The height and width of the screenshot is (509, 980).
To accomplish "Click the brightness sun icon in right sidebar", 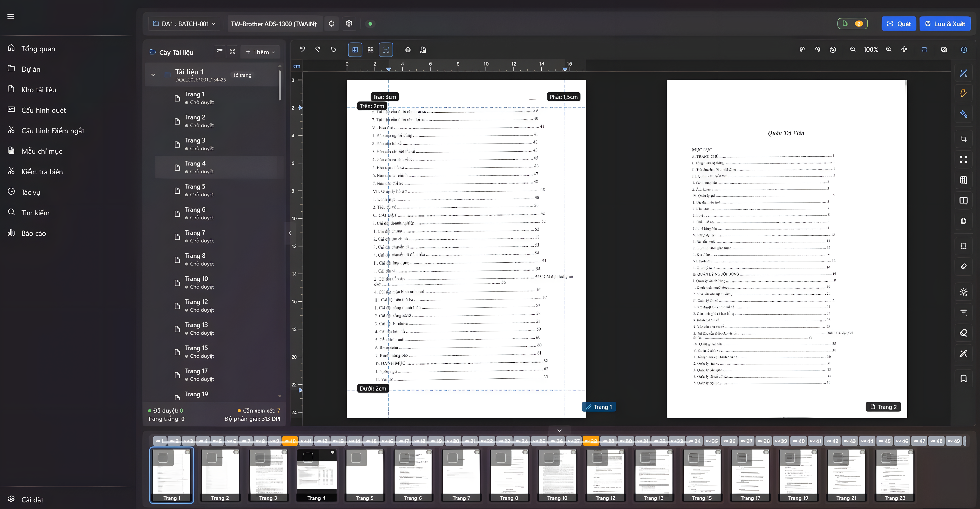I will point(964,292).
